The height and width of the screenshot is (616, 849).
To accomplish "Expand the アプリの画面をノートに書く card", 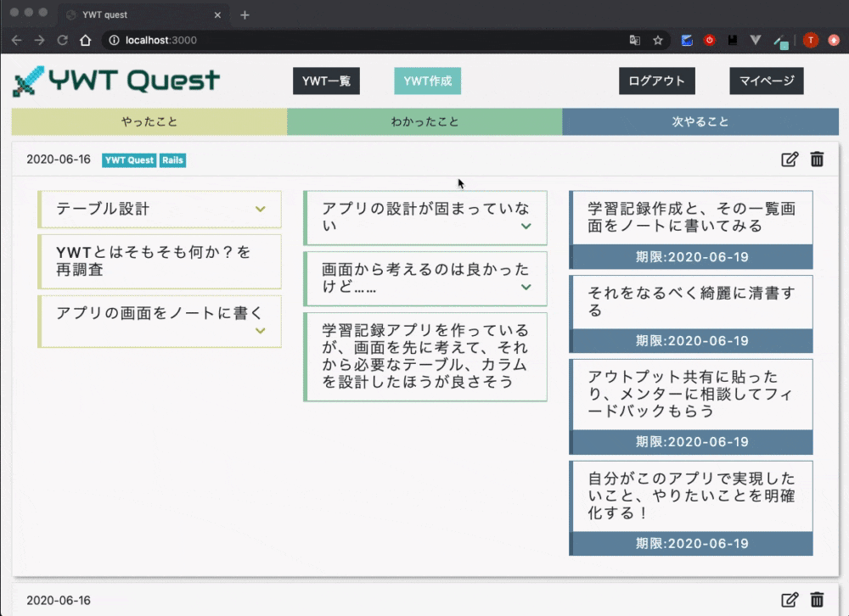I will pos(261,333).
